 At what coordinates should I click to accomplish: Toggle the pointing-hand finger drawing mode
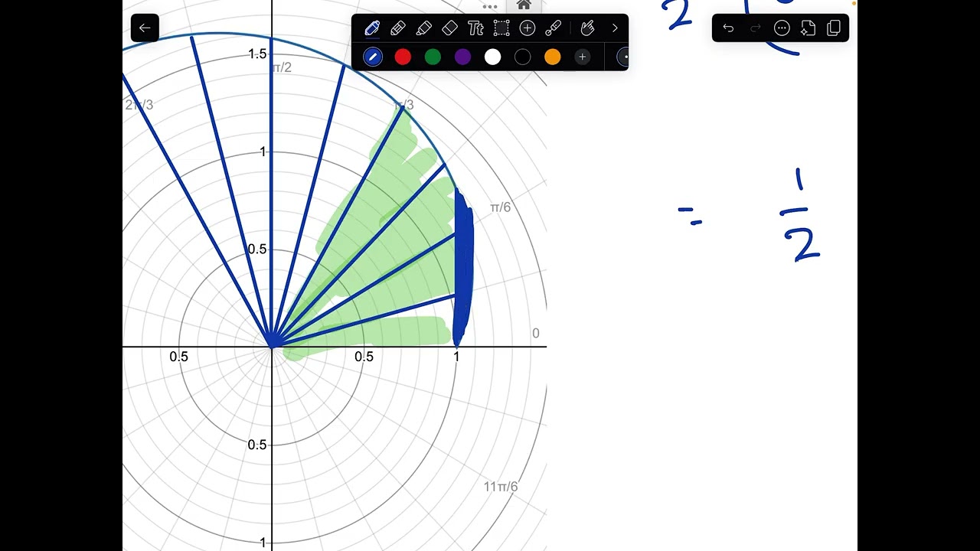click(587, 28)
